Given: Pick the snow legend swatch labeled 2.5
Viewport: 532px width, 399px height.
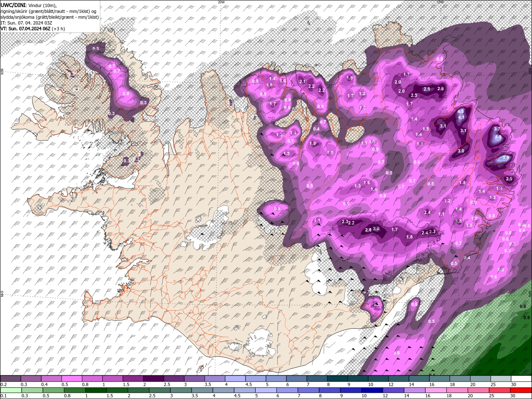Looking at the screenshot, I should click(174, 379).
